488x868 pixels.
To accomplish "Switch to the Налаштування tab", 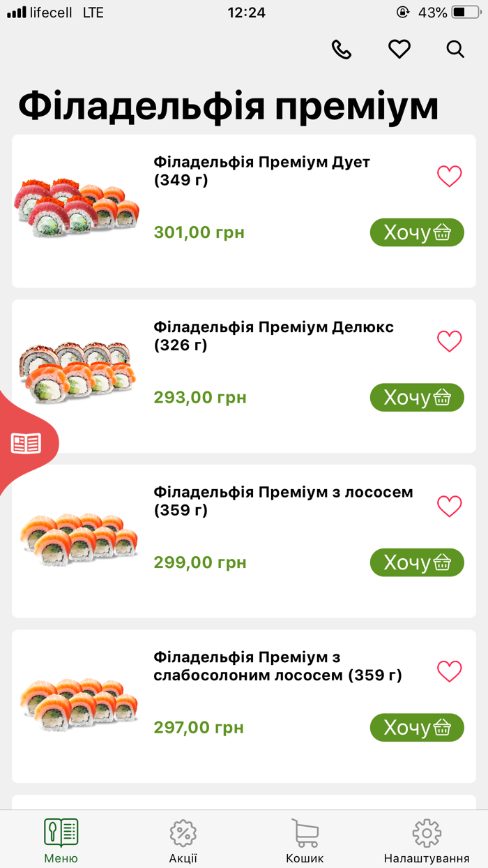I will (426, 841).
